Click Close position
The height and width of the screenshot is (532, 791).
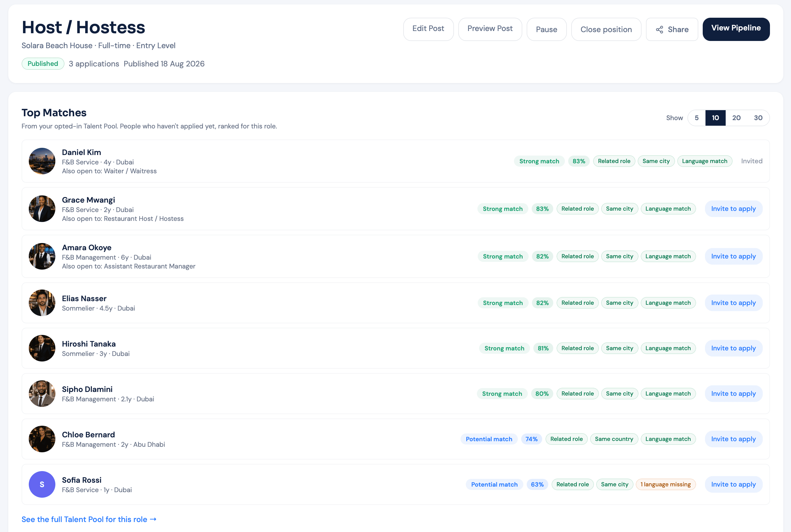606,30
